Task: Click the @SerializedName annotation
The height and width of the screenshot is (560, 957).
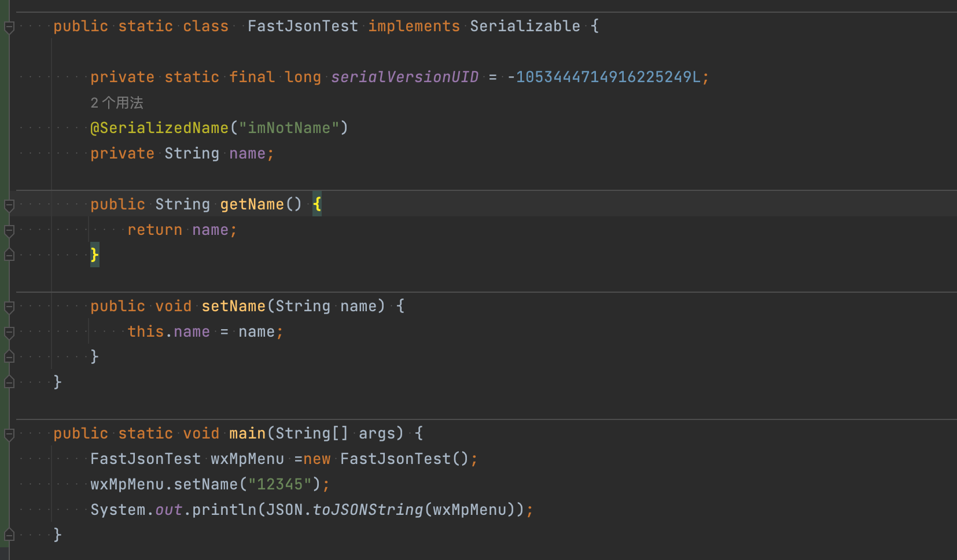Action: pyautogui.click(x=159, y=128)
